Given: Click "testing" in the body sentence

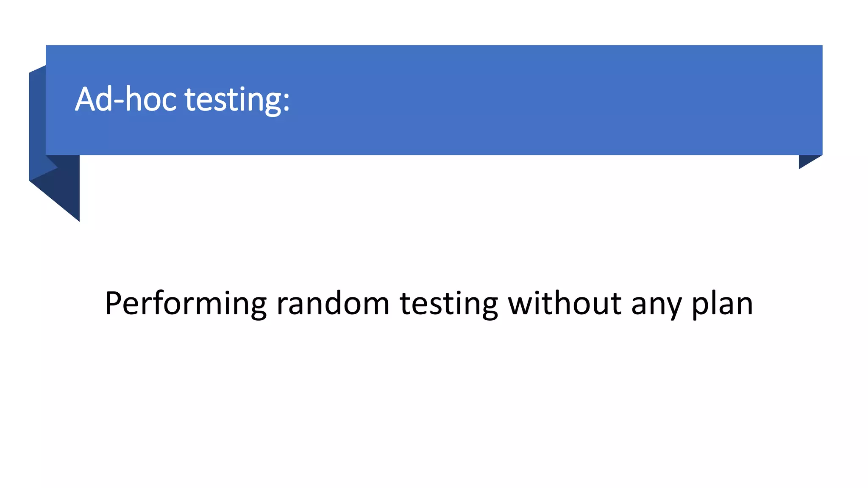Looking at the screenshot, I should tap(448, 304).
